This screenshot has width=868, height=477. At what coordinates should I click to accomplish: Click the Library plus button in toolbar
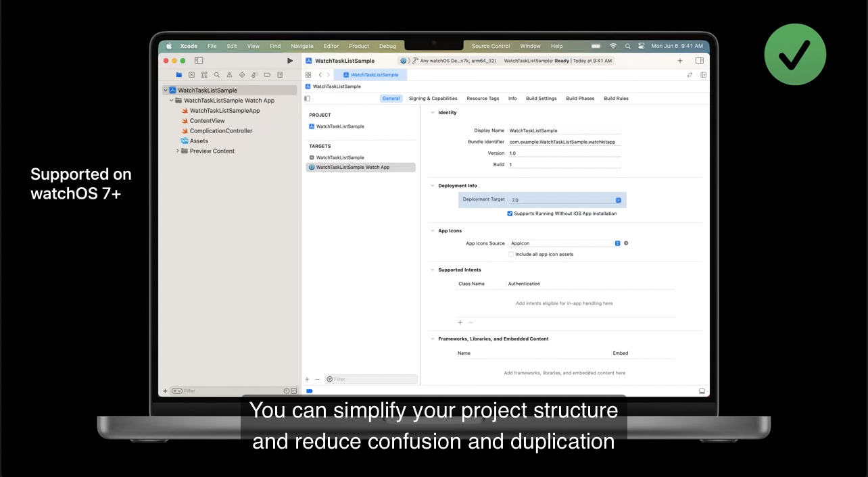tap(680, 61)
